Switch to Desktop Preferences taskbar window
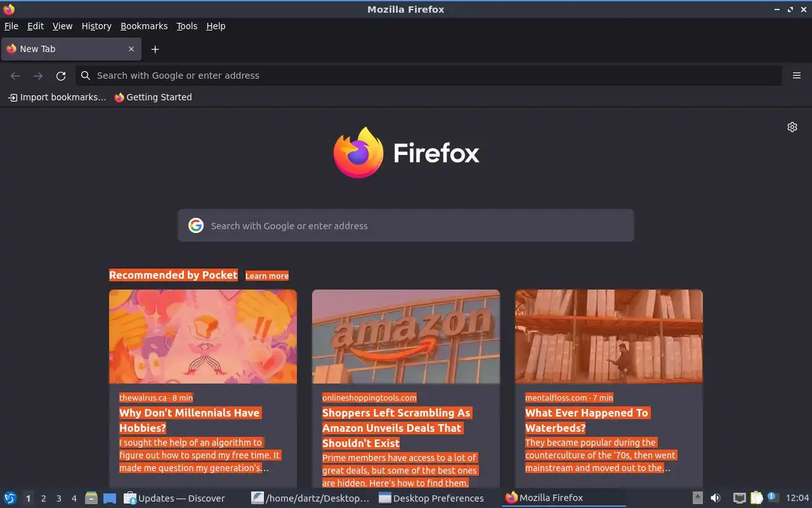The width and height of the screenshot is (812, 508). coord(431,498)
